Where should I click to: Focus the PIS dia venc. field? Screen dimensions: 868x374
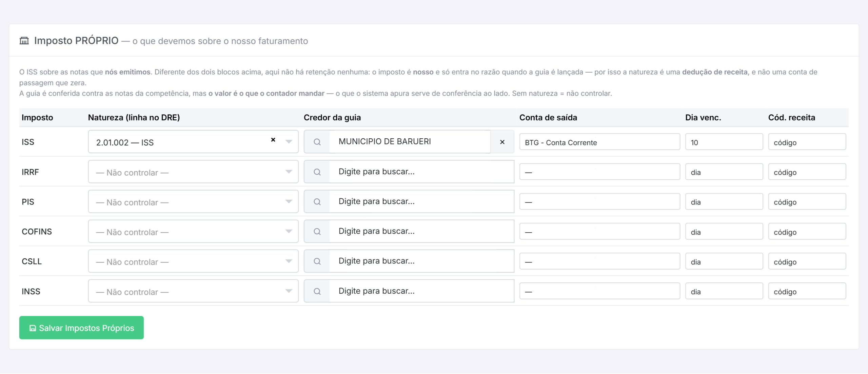point(724,202)
